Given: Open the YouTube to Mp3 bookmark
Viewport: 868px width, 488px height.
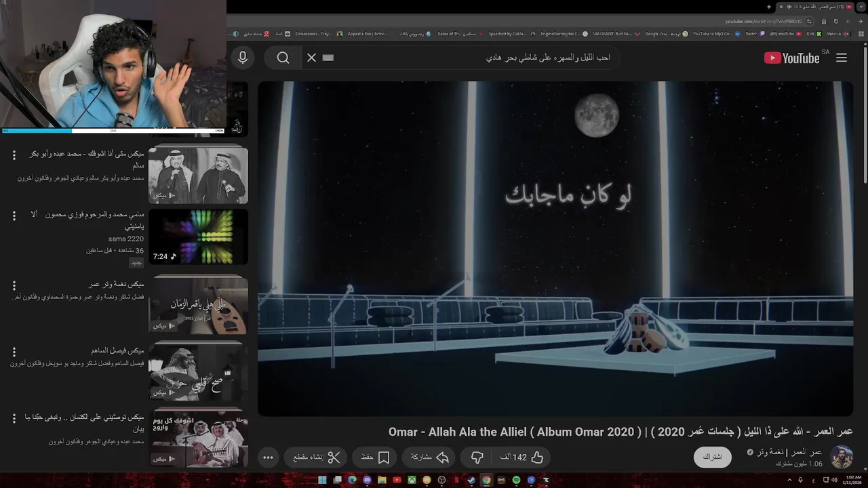Looking at the screenshot, I should point(717,33).
